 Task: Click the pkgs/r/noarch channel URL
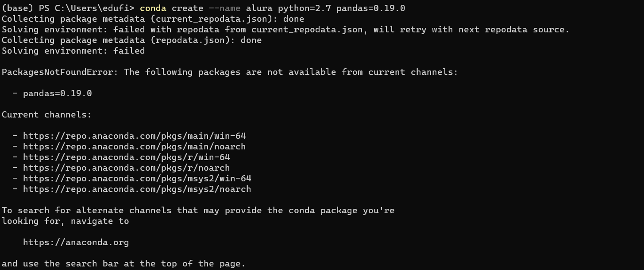[126, 168]
